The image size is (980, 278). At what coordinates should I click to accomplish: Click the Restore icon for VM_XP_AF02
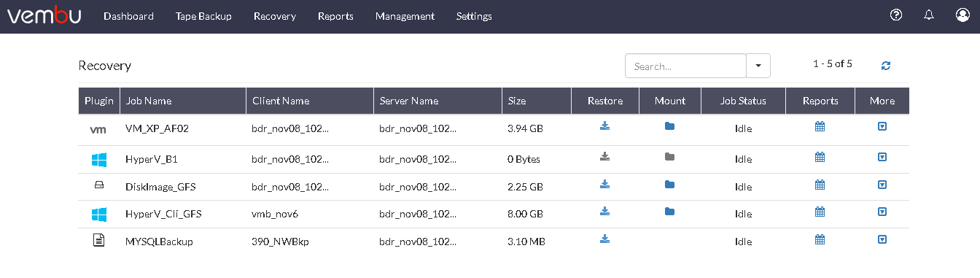(604, 126)
